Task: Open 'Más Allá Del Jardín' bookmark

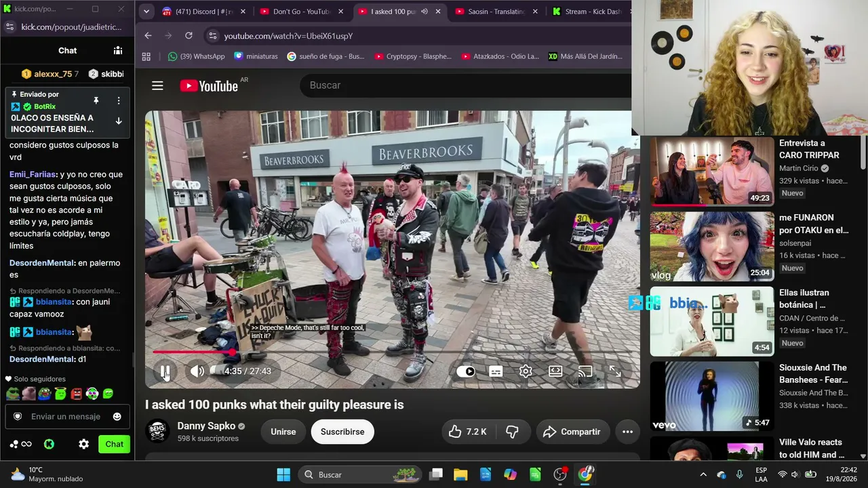Action: click(x=586, y=56)
